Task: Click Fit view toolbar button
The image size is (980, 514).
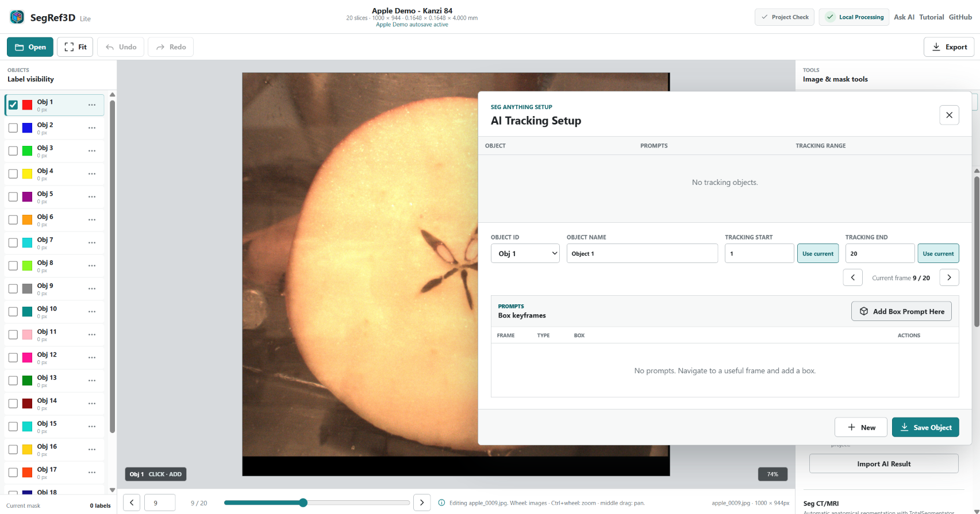Action: click(75, 47)
